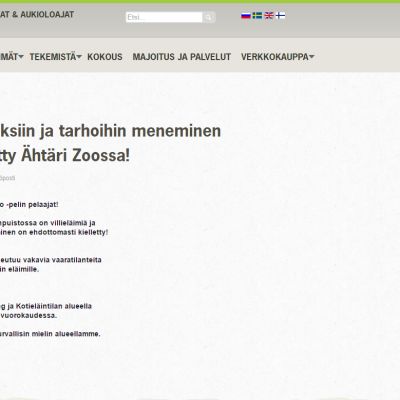Expand the VERKKOKAUPPA dropdown menu
400x400 pixels.
point(277,57)
